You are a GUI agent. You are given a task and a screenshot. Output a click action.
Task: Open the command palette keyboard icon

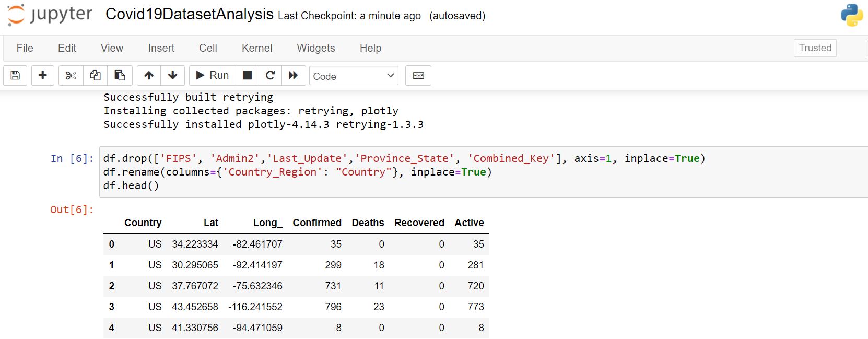click(418, 76)
